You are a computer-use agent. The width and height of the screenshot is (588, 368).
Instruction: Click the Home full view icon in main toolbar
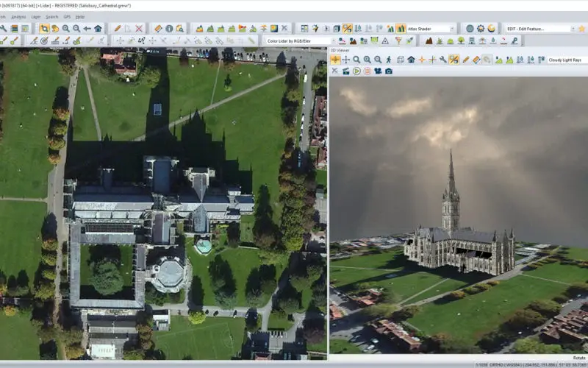pyautogui.click(x=98, y=29)
